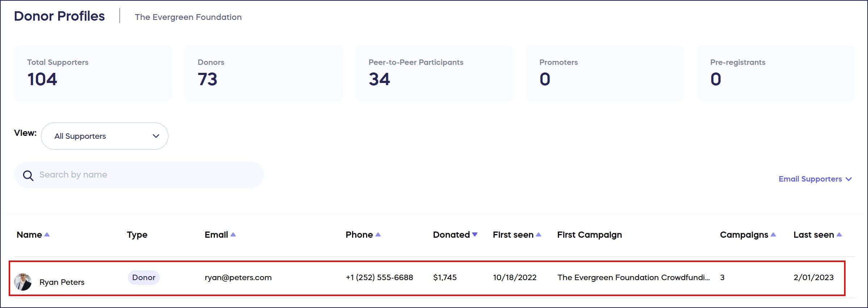This screenshot has height=308, width=868.
Task: Sort by First seen arrow
Action: [538, 235]
